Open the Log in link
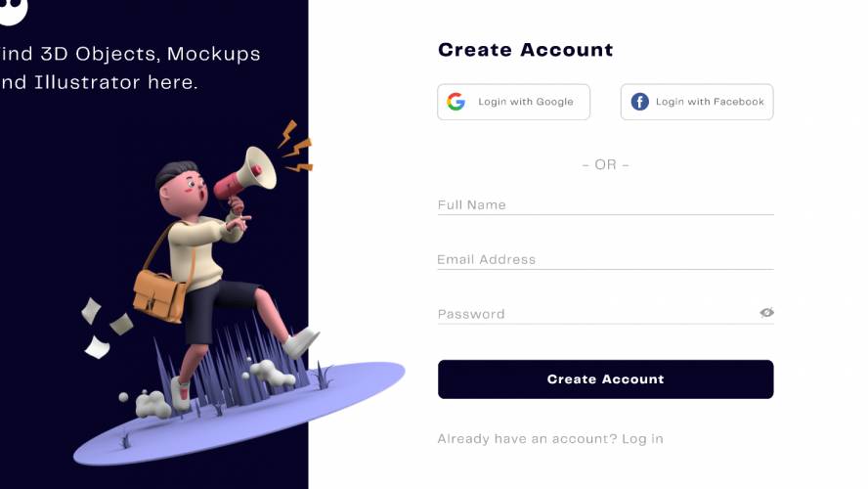 coord(642,439)
